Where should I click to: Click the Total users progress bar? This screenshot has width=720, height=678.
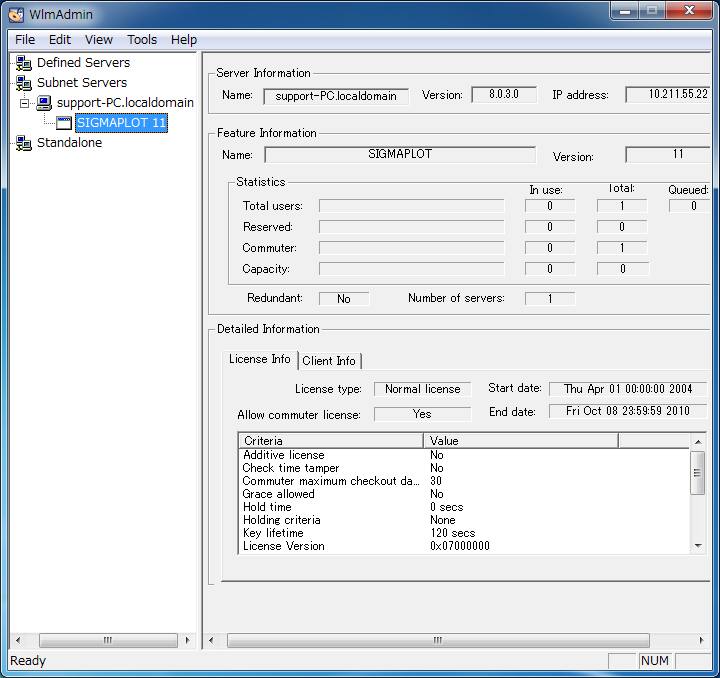coord(412,206)
